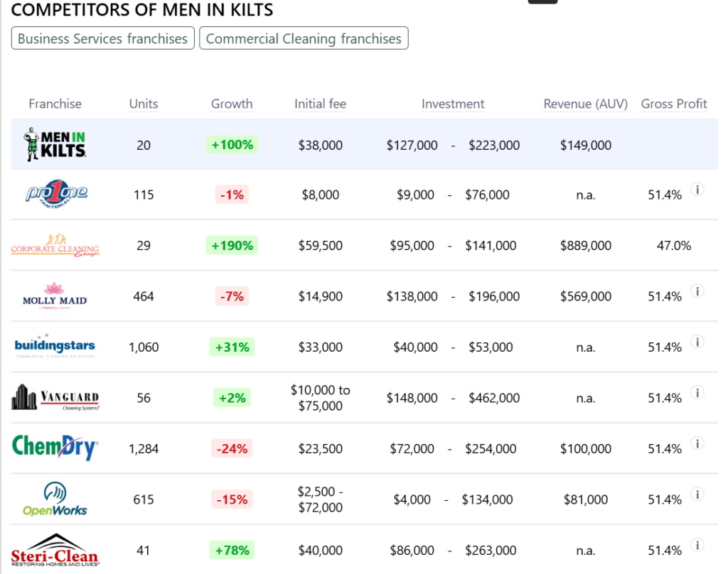Open the Men In Kilts logo

tap(55, 144)
